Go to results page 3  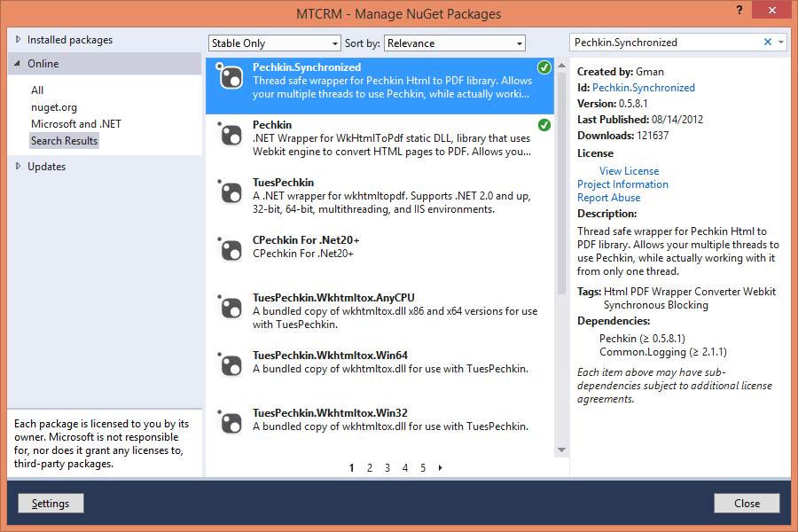tap(387, 468)
